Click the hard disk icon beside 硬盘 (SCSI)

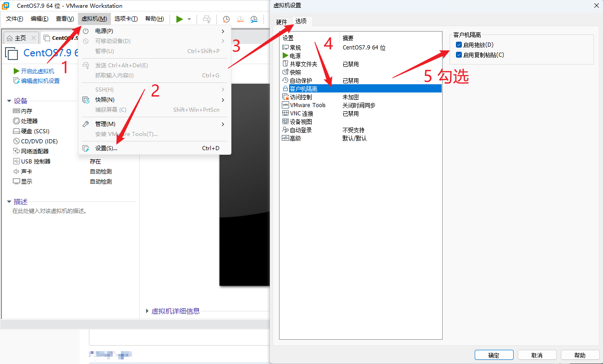tap(16, 131)
